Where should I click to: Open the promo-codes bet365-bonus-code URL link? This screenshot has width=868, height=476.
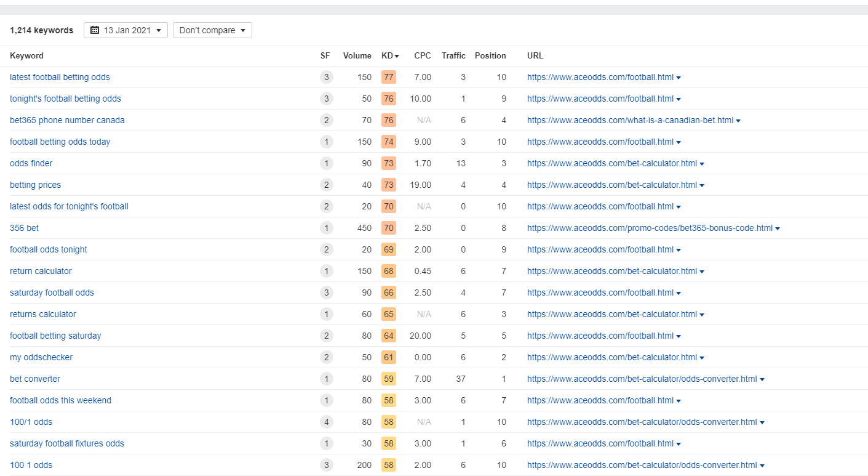[x=650, y=228]
